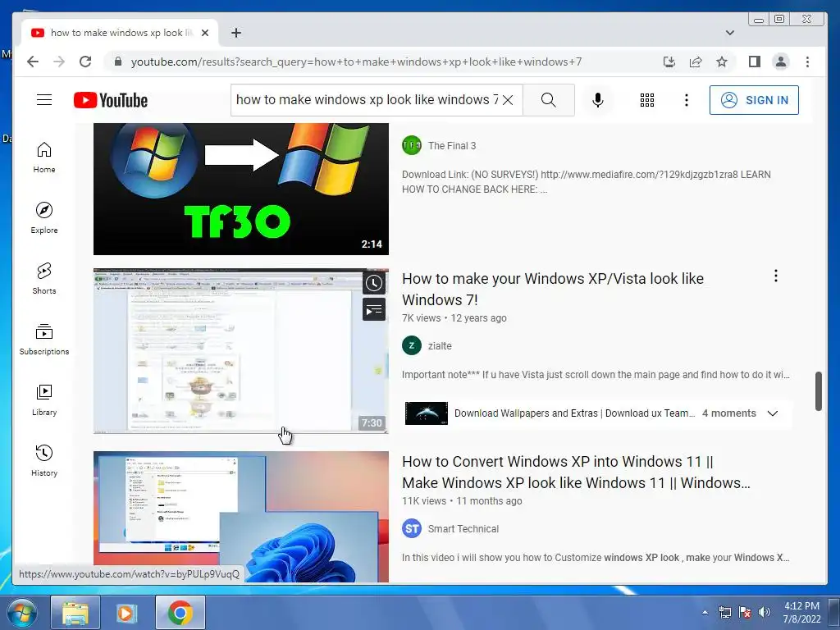Click the SIGN IN button

(754, 100)
